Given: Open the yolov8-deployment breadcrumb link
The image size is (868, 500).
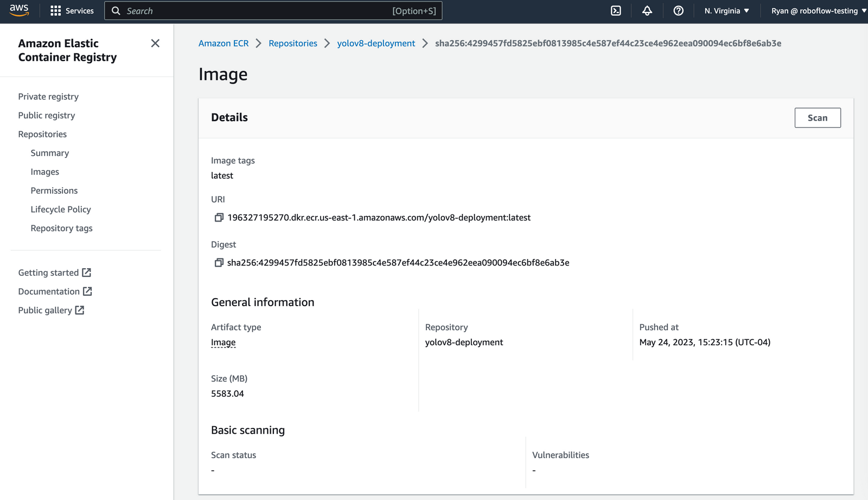Looking at the screenshot, I should 376,43.
